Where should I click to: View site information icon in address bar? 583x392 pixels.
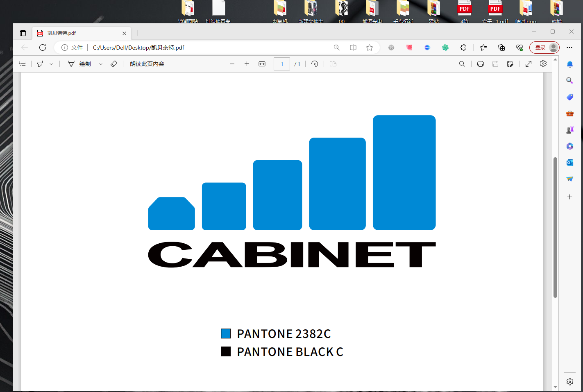pos(64,48)
